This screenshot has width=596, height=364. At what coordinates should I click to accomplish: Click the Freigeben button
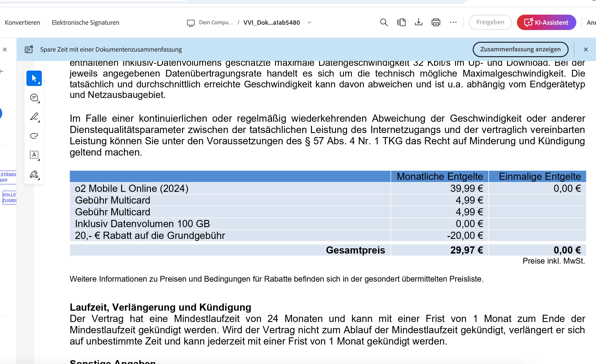[x=490, y=22]
